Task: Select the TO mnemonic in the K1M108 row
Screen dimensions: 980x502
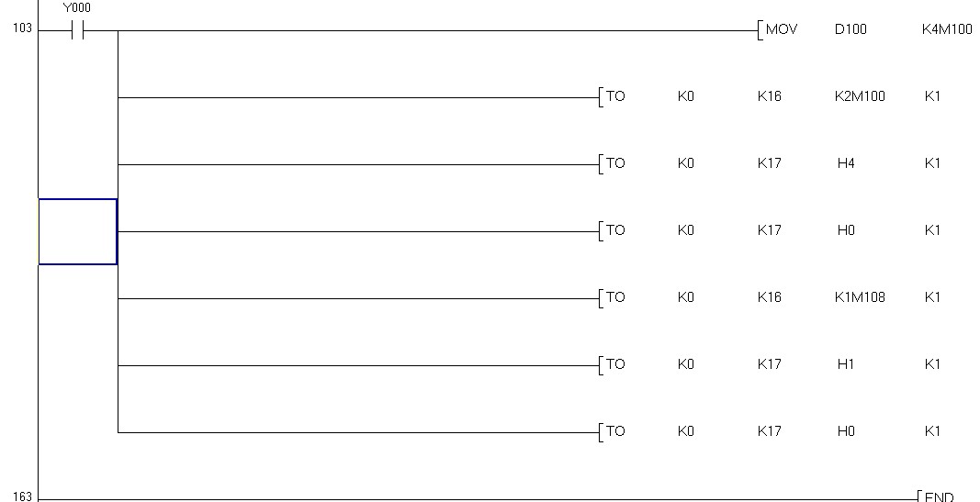Action: [x=615, y=297]
